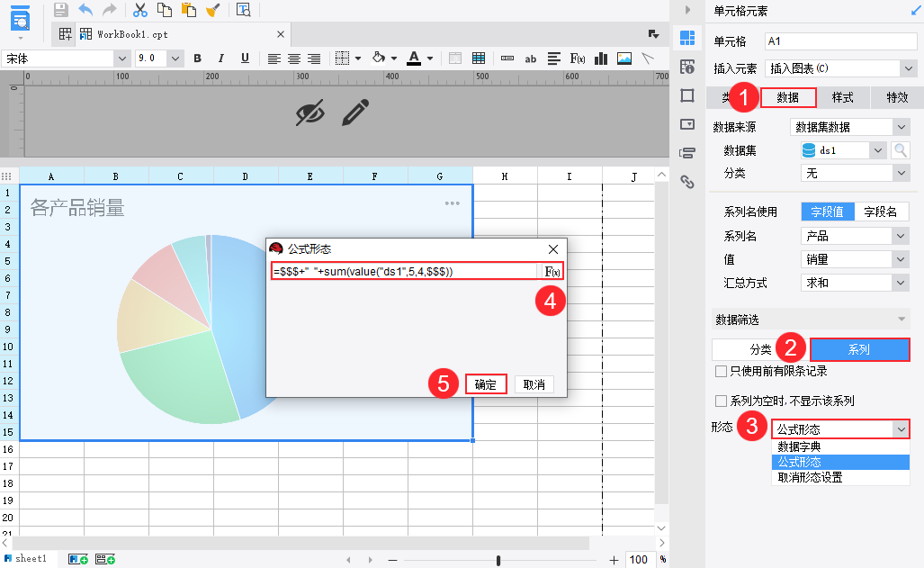Enable 只使用前有限条记录 checkbox
924x568 pixels.
click(x=721, y=371)
